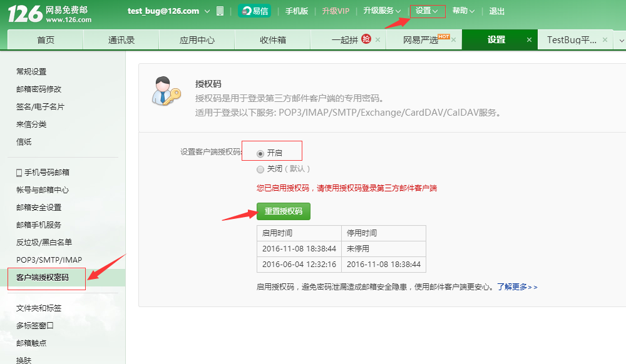
Task: Close the 一起拼 tab
Action: coord(378,39)
